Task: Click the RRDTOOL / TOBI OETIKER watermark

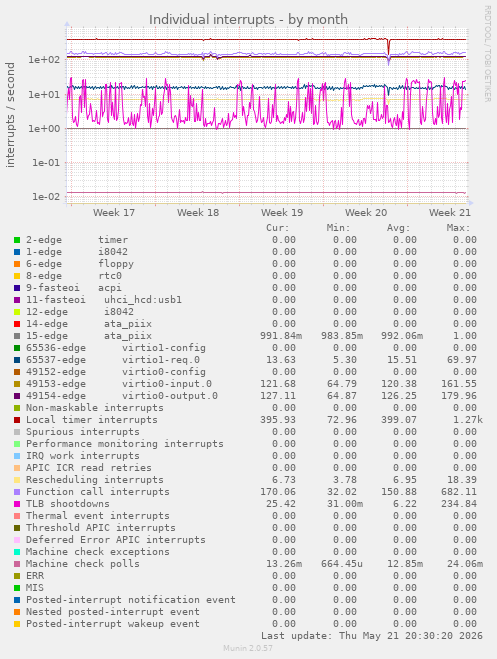Action: 487,53
